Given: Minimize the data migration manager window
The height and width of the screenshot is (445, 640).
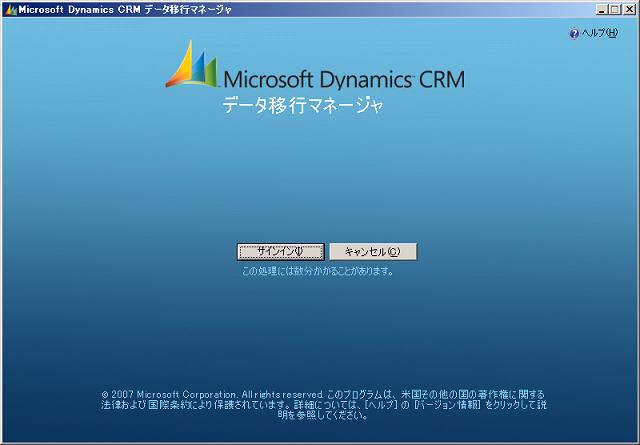Looking at the screenshot, I should (601, 9).
